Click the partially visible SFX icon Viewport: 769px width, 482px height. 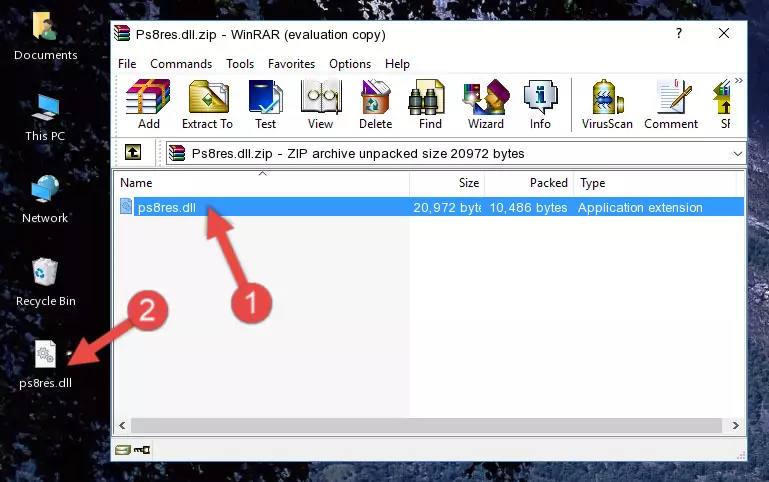(x=723, y=104)
